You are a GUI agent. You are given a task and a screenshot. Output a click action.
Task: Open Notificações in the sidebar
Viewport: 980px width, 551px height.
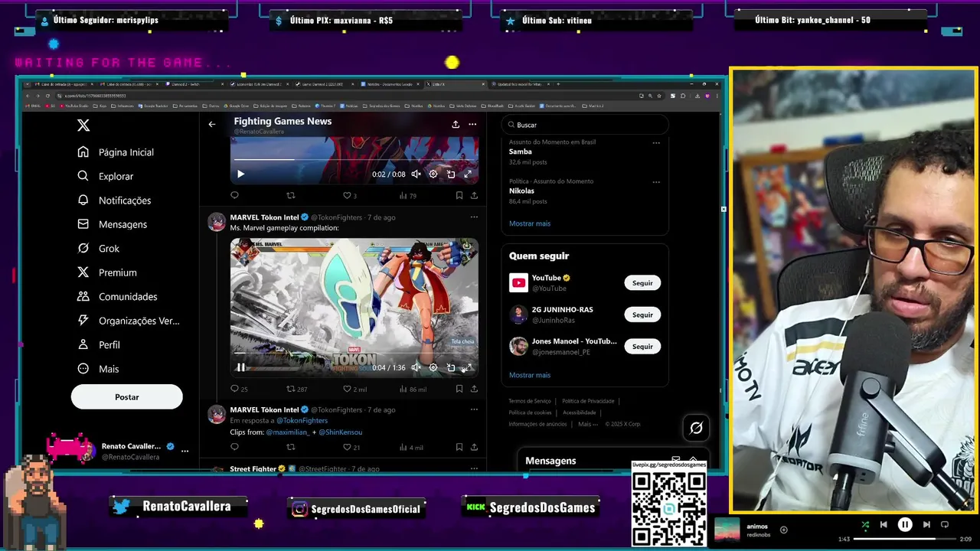[114, 201]
